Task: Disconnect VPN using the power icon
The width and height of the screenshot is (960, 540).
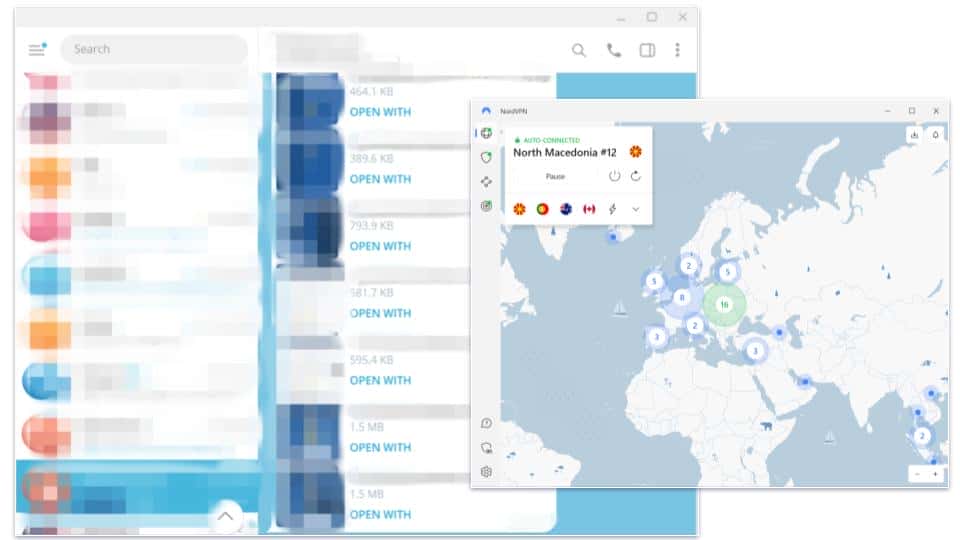Action: (x=614, y=176)
